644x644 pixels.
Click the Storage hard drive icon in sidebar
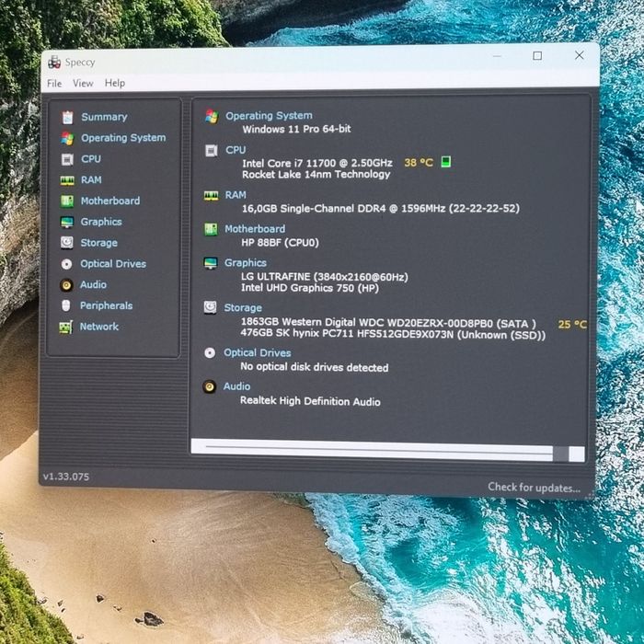coord(66,243)
